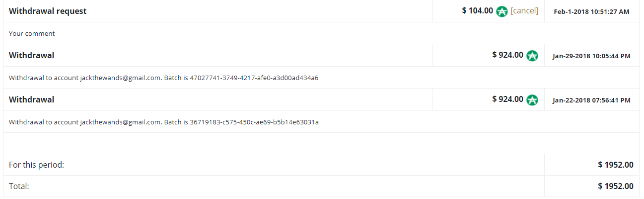Click the Feb-1-2018 10:51:27 AM timestamp
Screen dimensions: 644x199
(x=591, y=11)
